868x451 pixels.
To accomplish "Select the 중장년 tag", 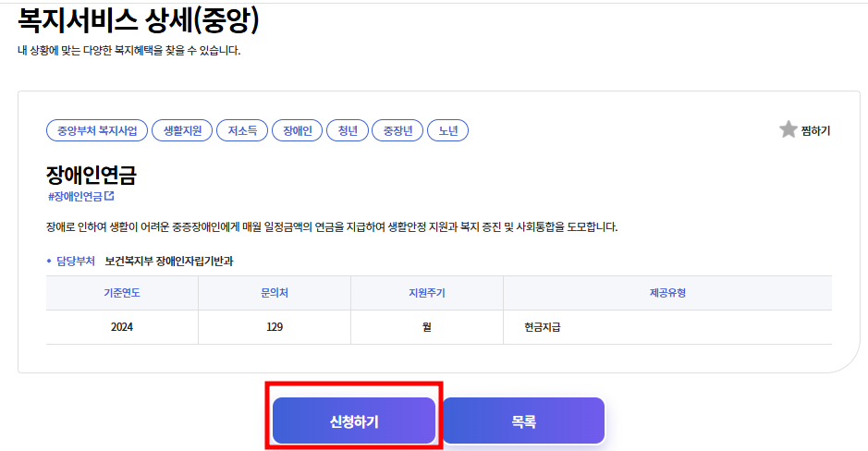I will click(397, 130).
